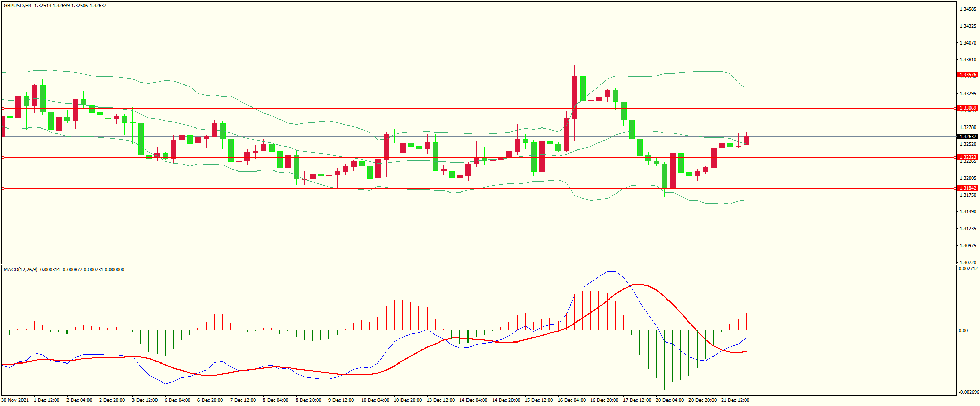Screen dimensions: 980x406
Task: Click the 20 Dec 04:00 time label
Action: tap(670, 400)
